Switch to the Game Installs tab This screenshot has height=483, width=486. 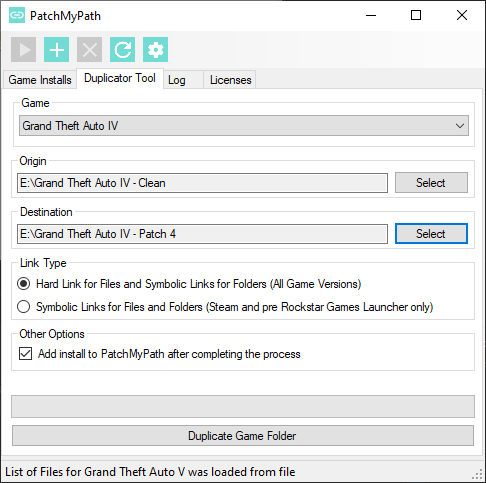point(40,80)
